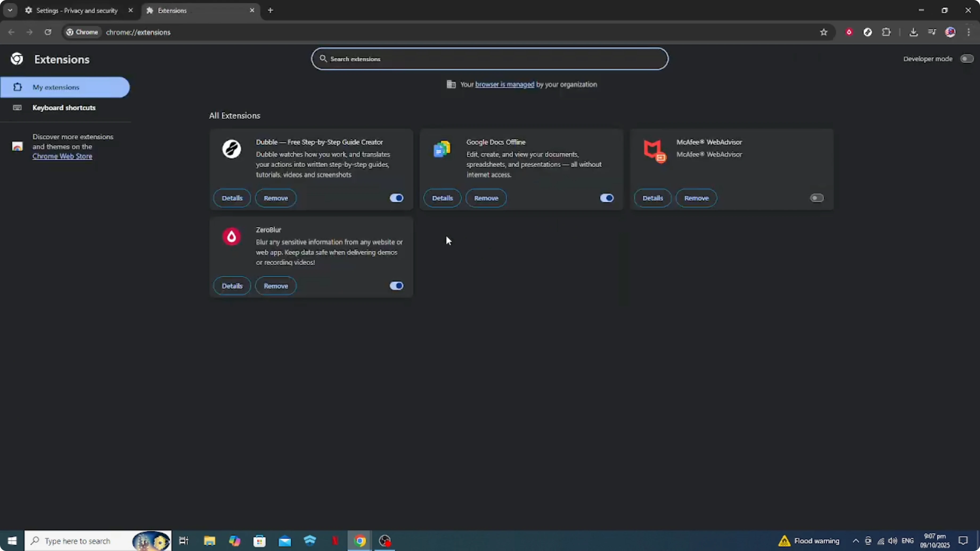Image resolution: width=980 pixels, height=551 pixels.
Task: Click the Google Docs Offline card logo
Action: pyautogui.click(x=442, y=149)
